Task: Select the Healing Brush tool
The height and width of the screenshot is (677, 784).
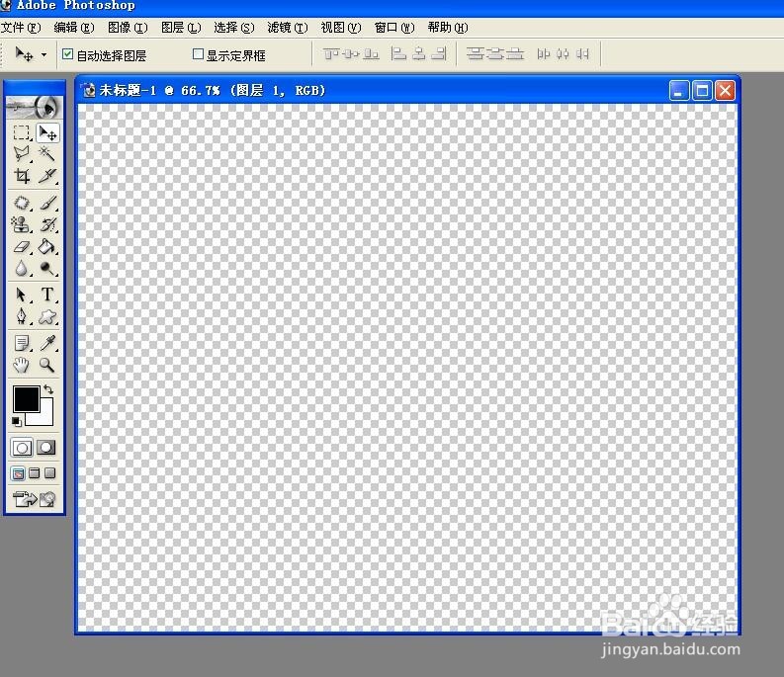Action: click(21, 203)
